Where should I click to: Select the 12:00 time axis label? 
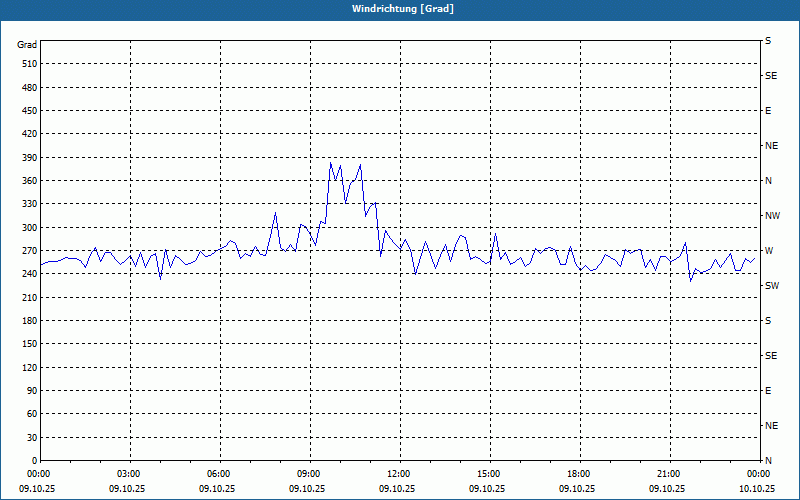397,474
